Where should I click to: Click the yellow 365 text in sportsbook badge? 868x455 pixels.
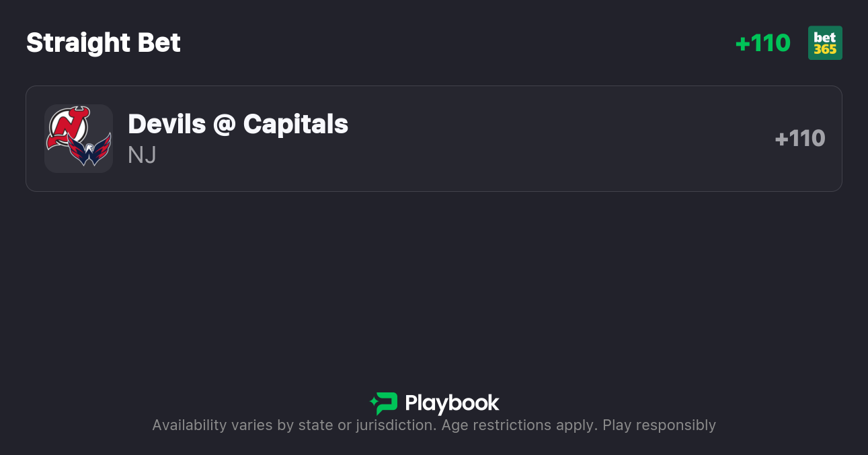pyautogui.click(x=825, y=50)
